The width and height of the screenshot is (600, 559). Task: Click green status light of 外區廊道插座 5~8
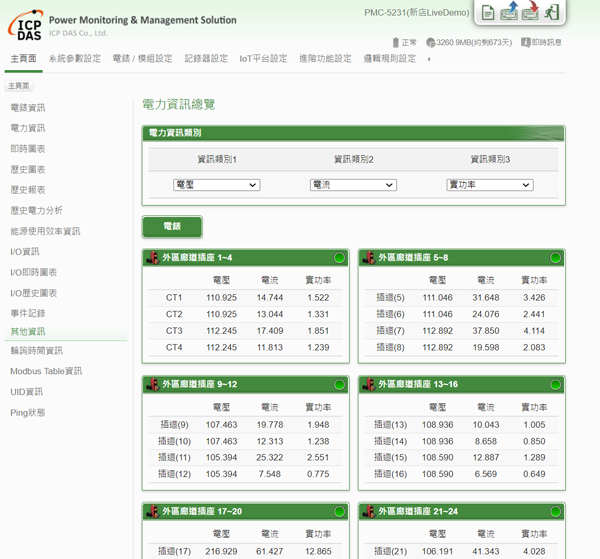(555, 258)
